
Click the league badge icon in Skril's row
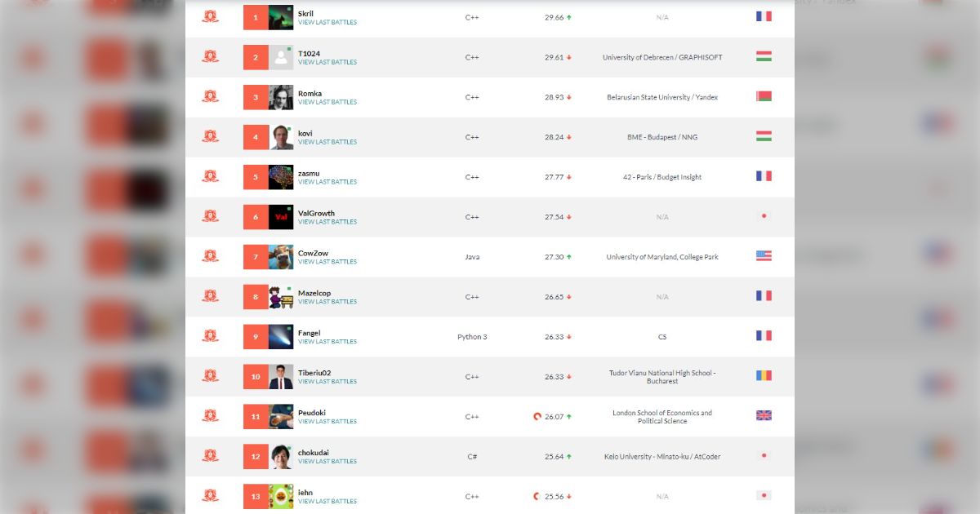(210, 16)
